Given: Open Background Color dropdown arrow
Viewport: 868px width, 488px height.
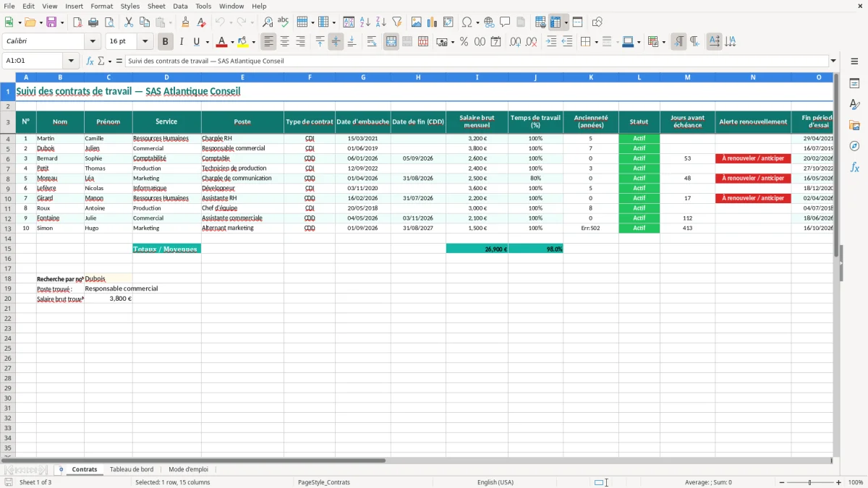Looking at the screenshot, I should [253, 42].
